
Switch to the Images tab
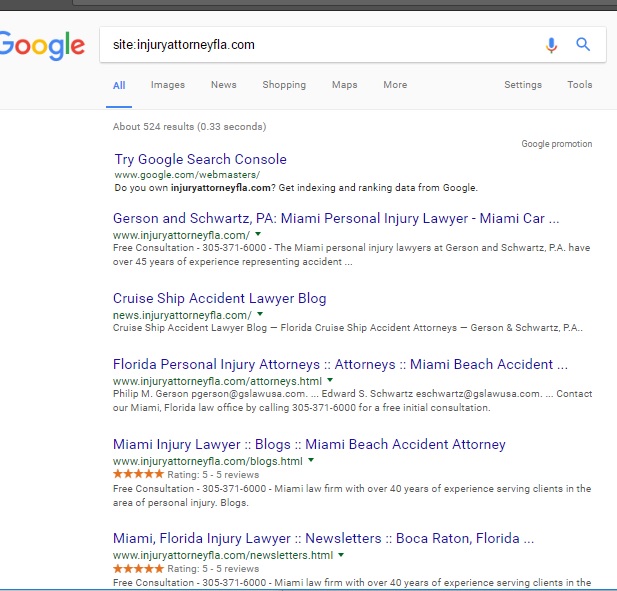point(168,85)
